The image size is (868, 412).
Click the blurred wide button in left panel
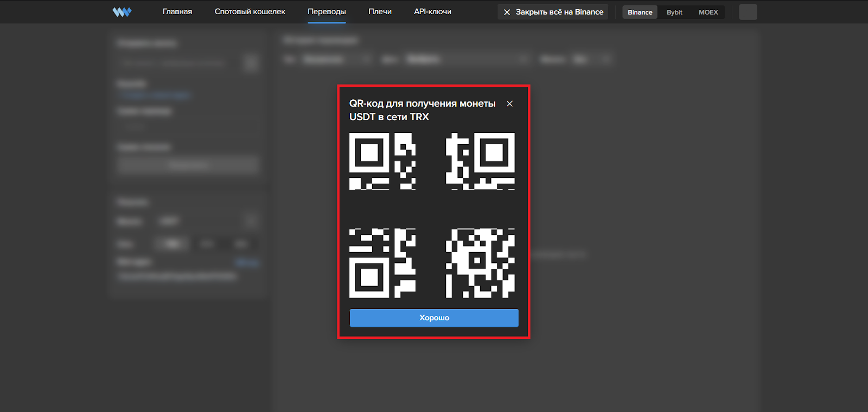[188, 165]
